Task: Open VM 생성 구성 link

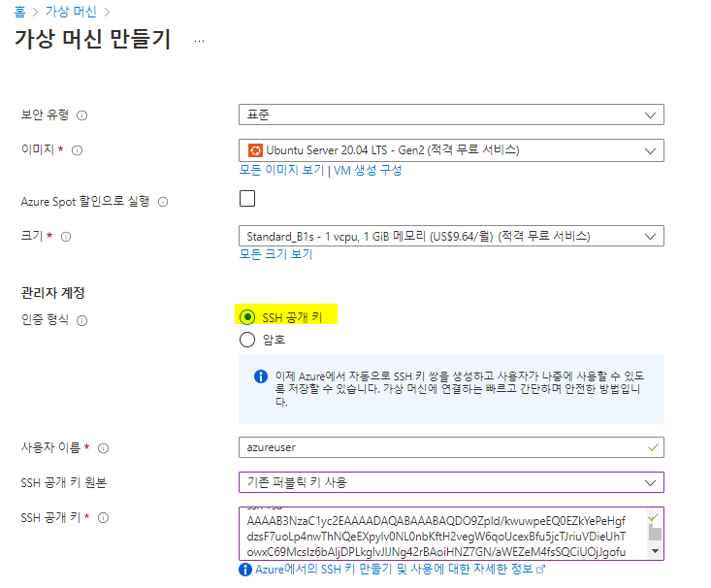Action: [368, 171]
